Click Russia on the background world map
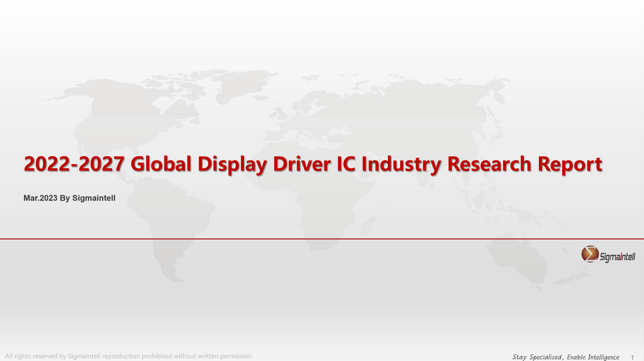This screenshot has height=361, width=644. point(428,94)
